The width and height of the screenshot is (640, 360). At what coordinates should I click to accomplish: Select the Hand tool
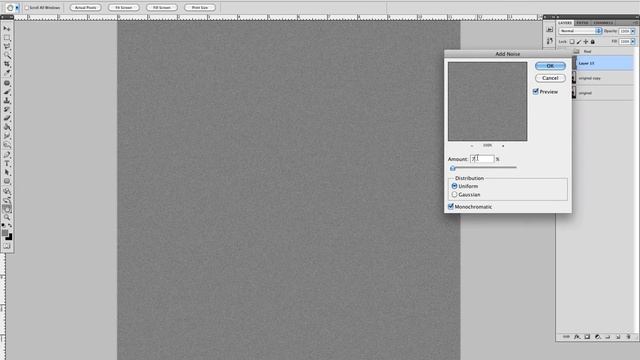(x=7, y=209)
